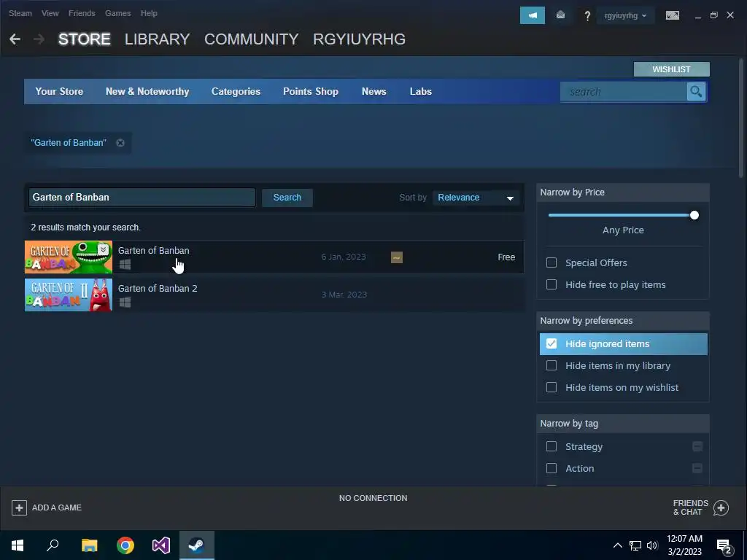Go to the COMMUNITY tab

coord(251,39)
